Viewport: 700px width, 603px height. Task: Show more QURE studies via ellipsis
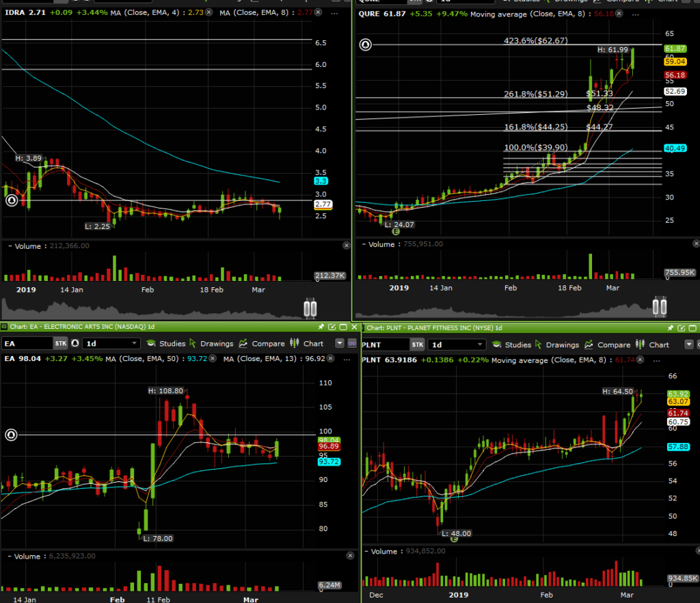coord(635,15)
